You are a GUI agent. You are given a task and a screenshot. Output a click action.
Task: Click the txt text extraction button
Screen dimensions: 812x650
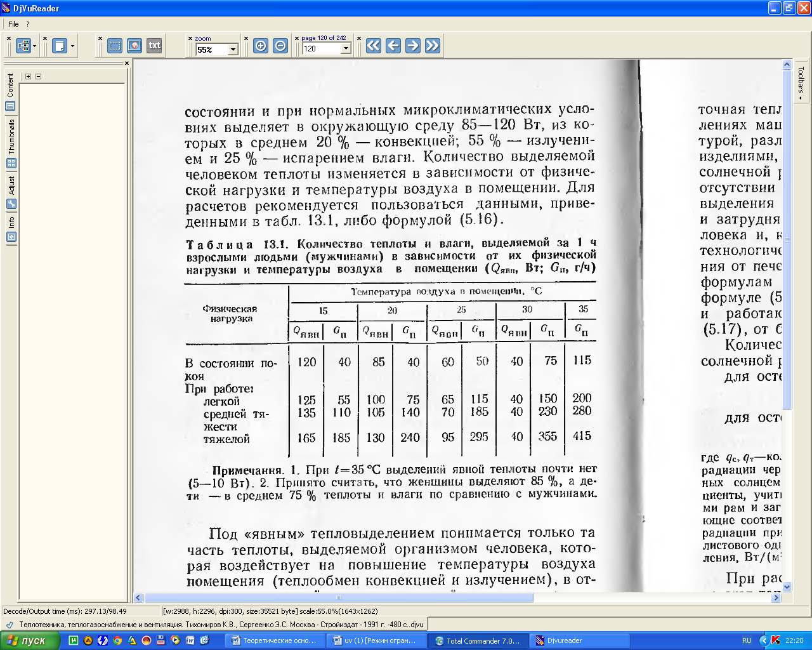click(x=154, y=45)
